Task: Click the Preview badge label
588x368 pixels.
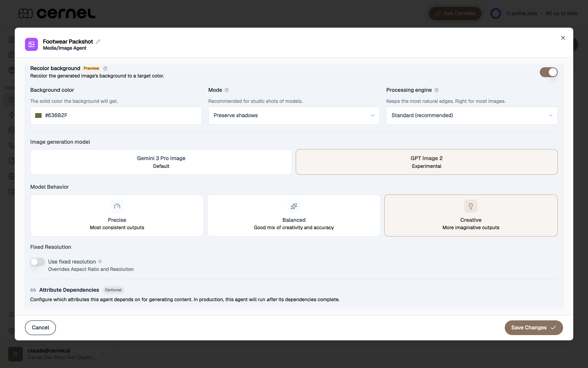Action: coord(91,68)
